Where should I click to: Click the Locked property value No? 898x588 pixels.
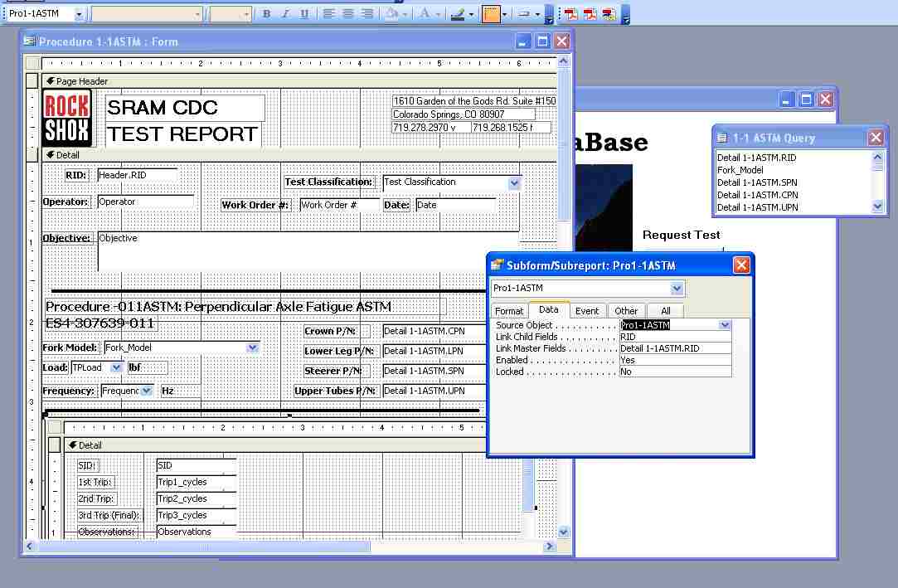675,372
